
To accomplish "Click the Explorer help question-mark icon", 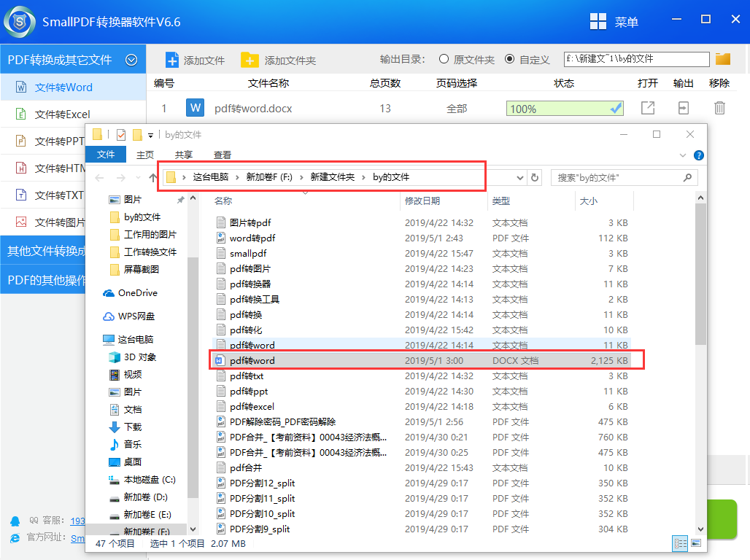I will tap(698, 155).
